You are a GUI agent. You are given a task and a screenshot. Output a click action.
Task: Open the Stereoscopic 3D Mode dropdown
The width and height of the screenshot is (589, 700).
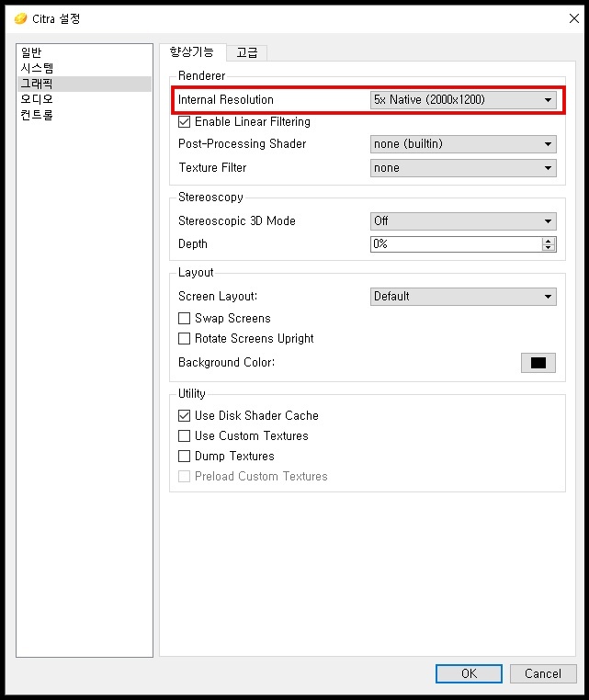tap(463, 221)
